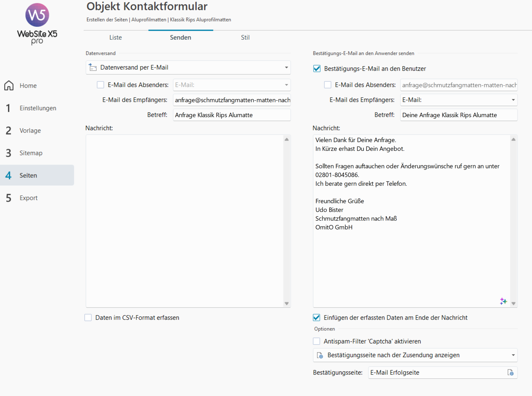This screenshot has width=532, height=396.
Task: Enable Daten im CSV-Format erfassen
Action: click(x=88, y=318)
